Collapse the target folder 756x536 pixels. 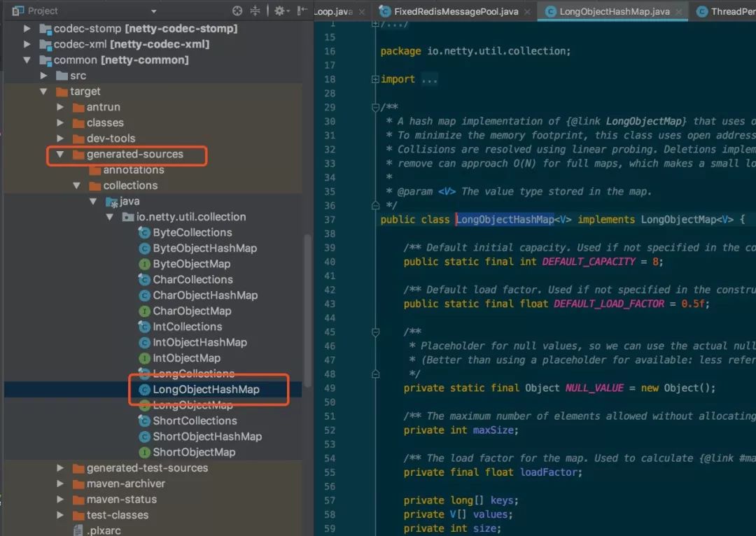click(x=43, y=92)
